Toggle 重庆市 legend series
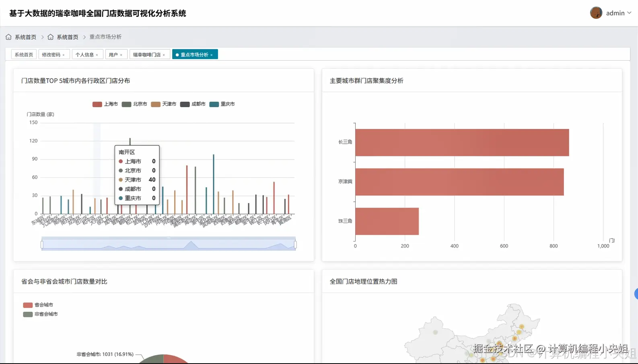 click(x=222, y=104)
